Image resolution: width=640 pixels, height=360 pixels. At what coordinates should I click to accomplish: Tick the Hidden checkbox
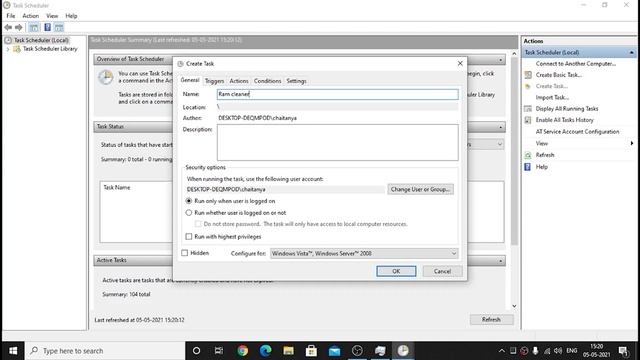tap(184, 253)
